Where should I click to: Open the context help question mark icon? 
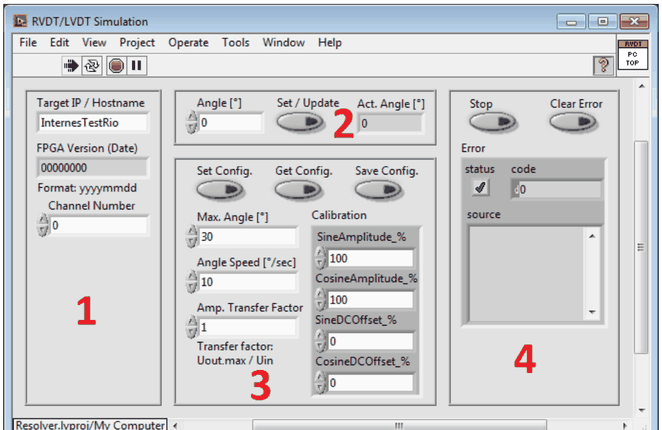(603, 65)
